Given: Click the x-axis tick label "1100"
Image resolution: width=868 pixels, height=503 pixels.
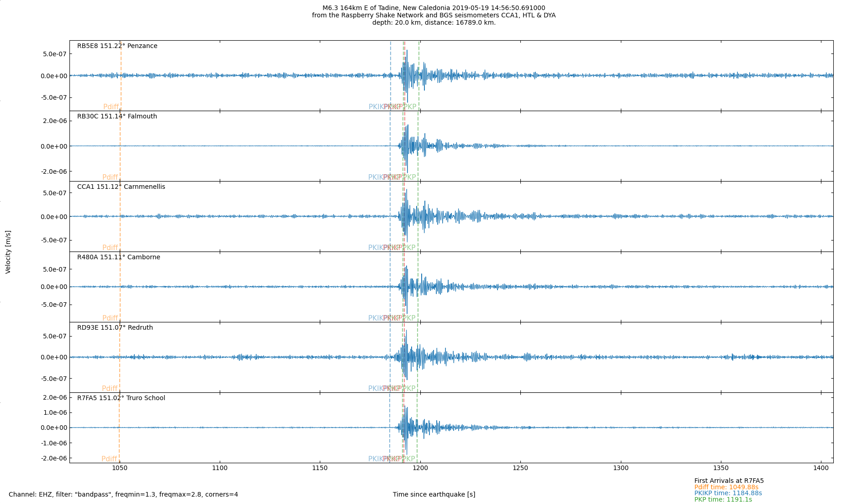Looking at the screenshot, I should 220,468.
